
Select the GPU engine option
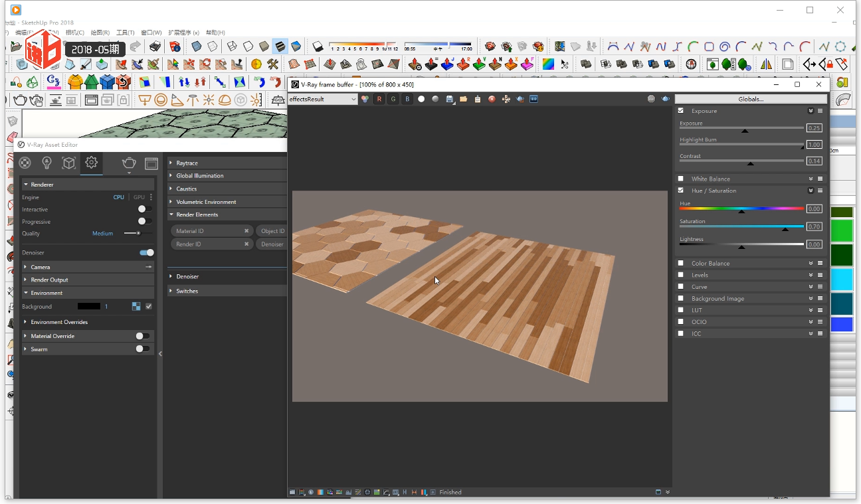point(139,197)
